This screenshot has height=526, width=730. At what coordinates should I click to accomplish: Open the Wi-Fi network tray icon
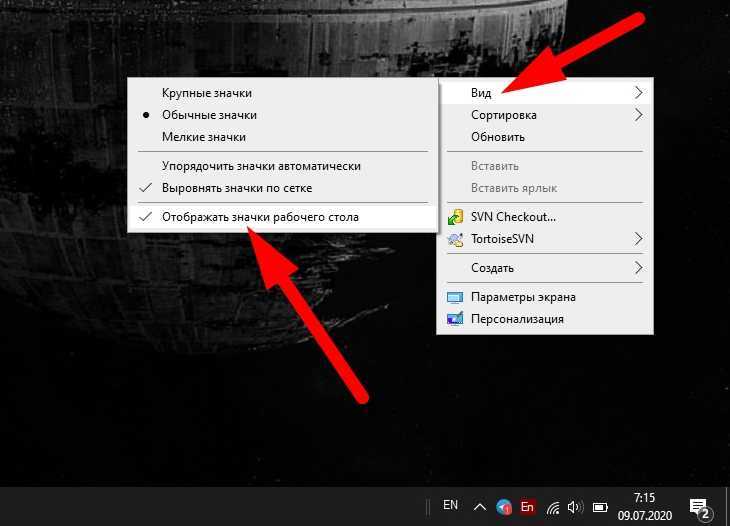[x=553, y=507]
